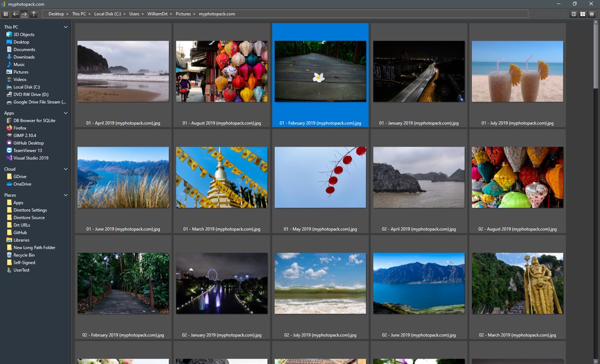
Task: Collapse the Places section
Action: [x=66, y=195]
